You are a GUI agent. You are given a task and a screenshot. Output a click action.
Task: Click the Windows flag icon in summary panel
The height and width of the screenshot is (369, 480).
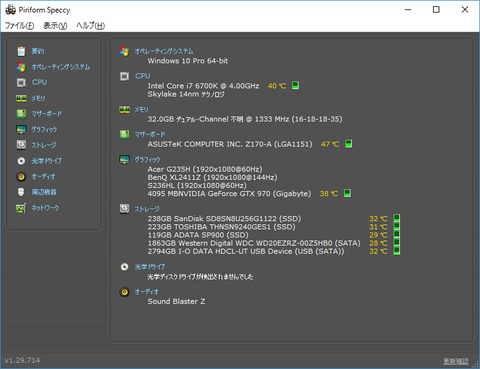[x=124, y=51]
